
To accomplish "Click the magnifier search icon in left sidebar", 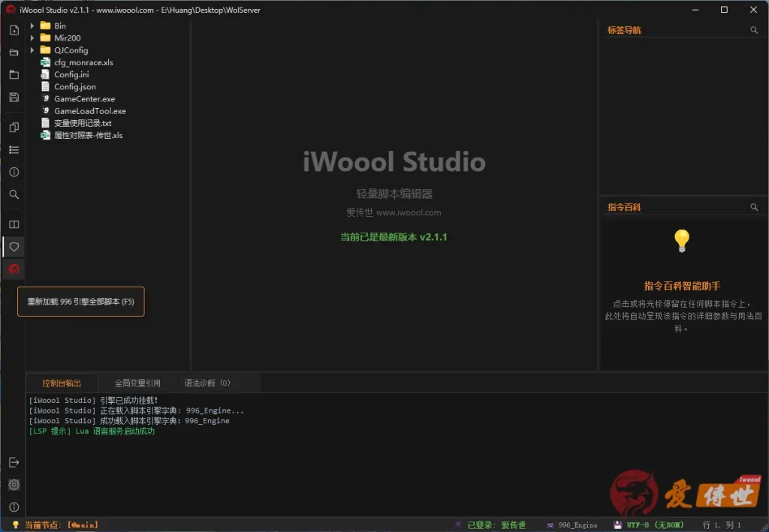I will (x=14, y=194).
